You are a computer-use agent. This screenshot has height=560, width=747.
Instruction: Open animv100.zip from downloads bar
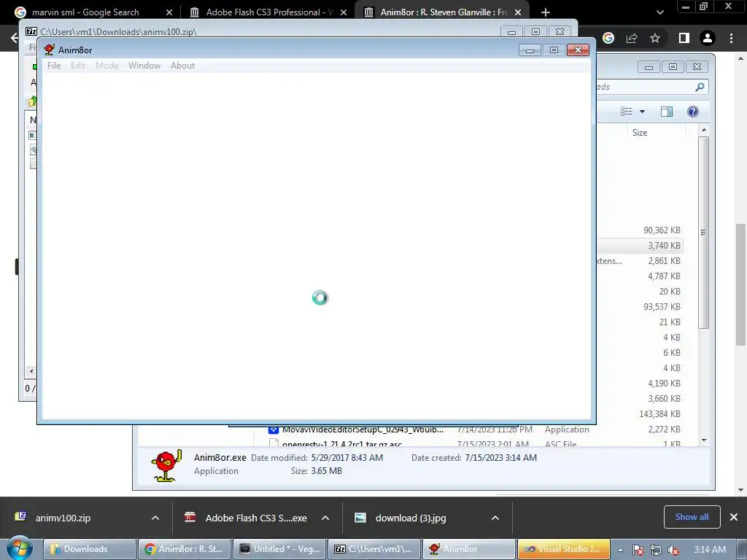(63, 518)
